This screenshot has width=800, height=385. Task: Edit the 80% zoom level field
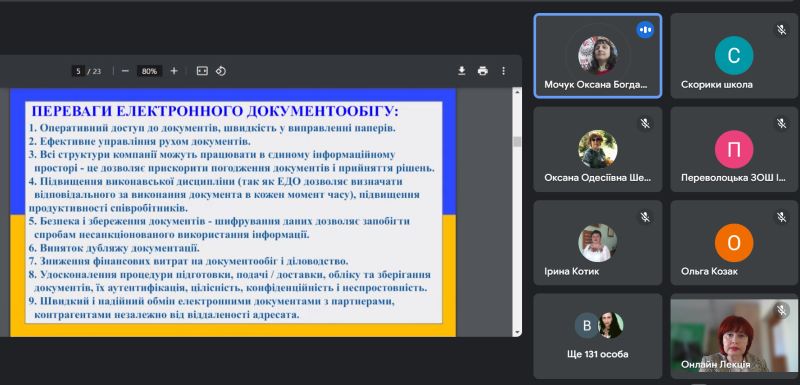click(149, 71)
